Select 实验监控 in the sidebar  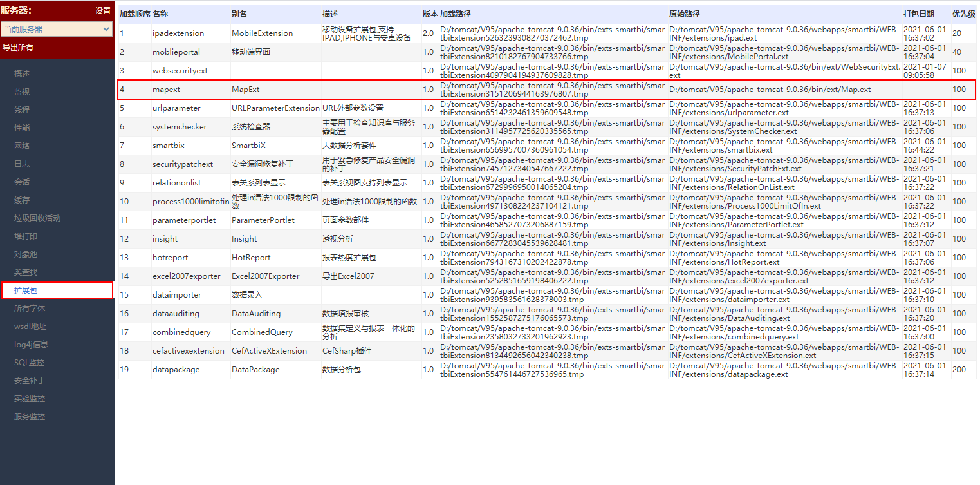coord(30,399)
